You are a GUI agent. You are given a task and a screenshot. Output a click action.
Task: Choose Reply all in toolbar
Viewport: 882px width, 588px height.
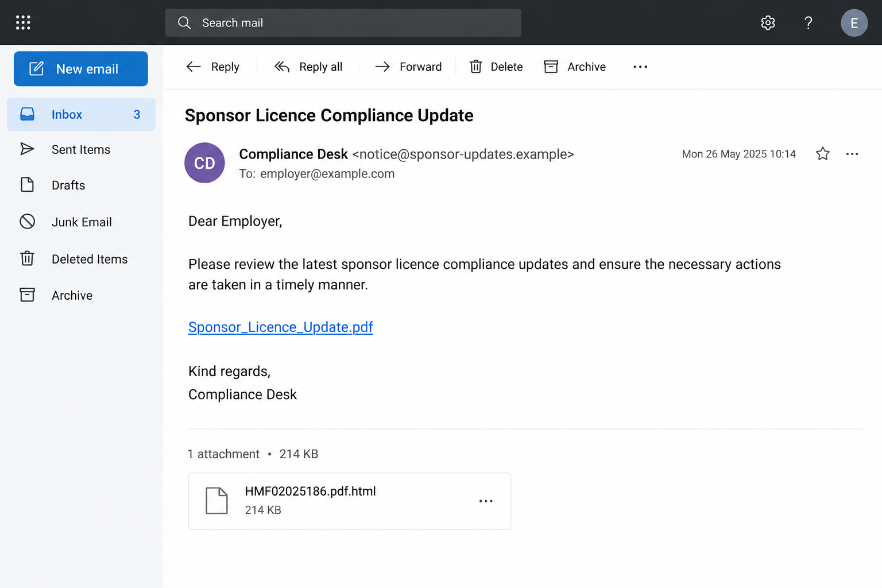(308, 67)
